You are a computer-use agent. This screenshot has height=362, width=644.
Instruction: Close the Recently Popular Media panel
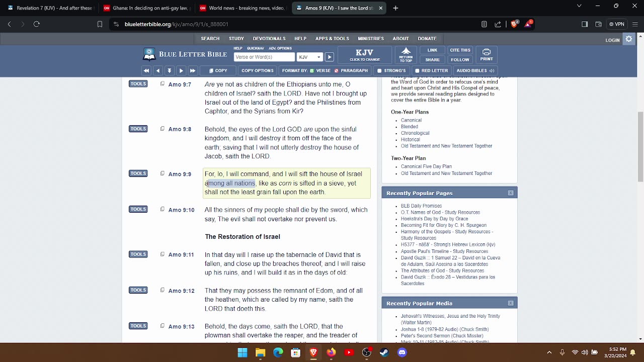click(x=511, y=303)
